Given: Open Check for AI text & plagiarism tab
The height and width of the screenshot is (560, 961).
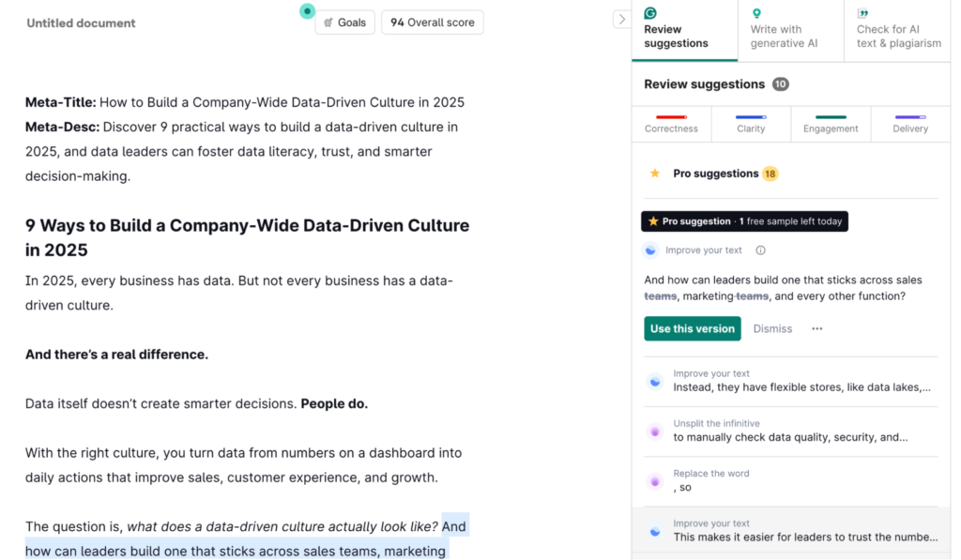Looking at the screenshot, I should [897, 31].
